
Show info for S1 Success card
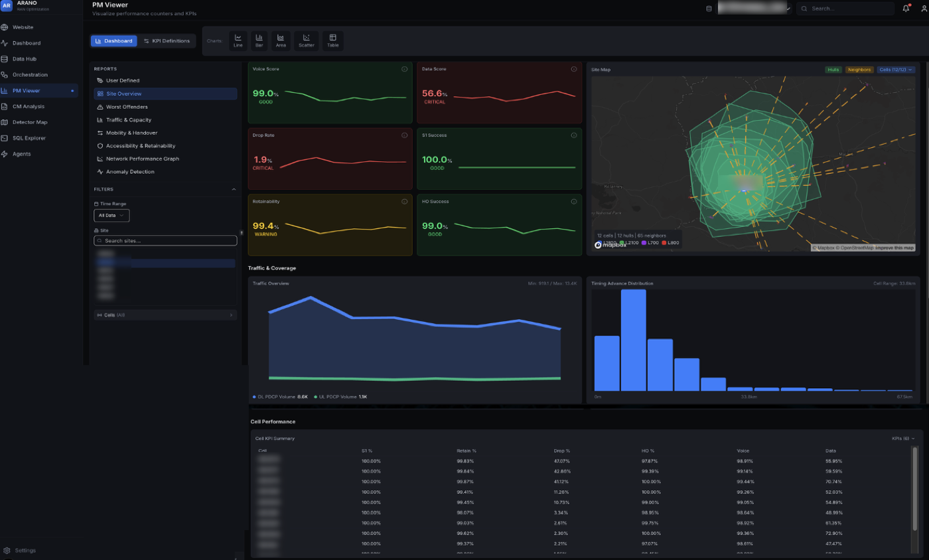coord(574,135)
